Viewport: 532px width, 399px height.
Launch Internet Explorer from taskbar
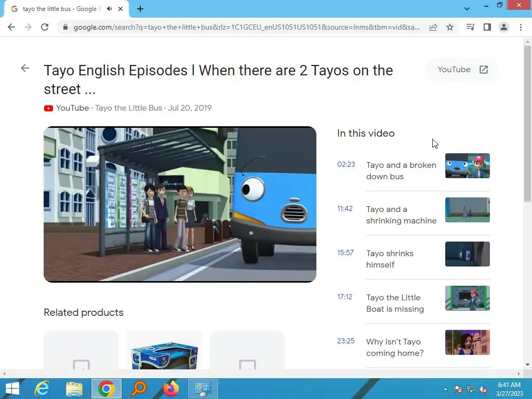tap(42, 389)
